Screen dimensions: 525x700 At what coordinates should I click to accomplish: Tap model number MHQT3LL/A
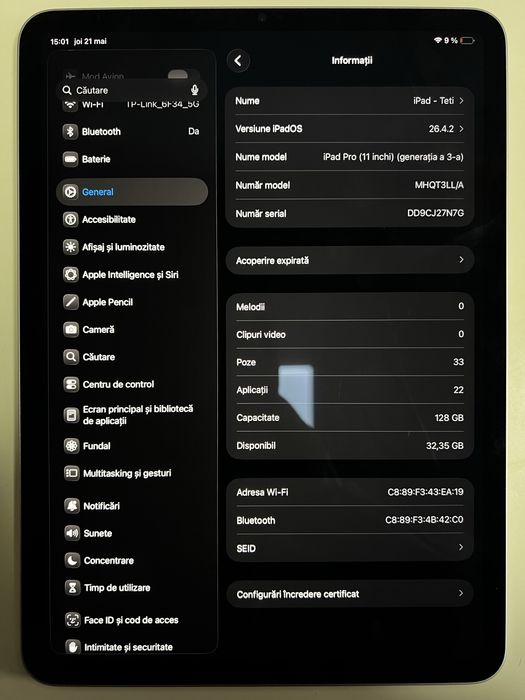coord(439,185)
